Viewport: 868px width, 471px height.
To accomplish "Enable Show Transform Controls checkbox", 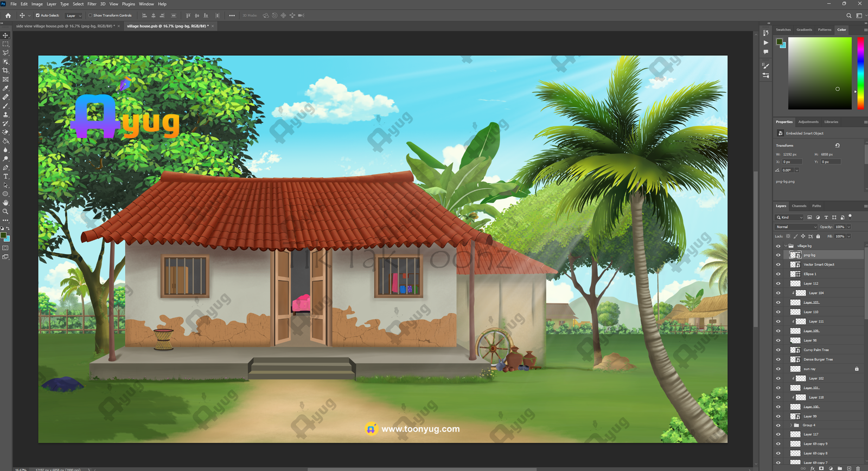I will (x=91, y=16).
